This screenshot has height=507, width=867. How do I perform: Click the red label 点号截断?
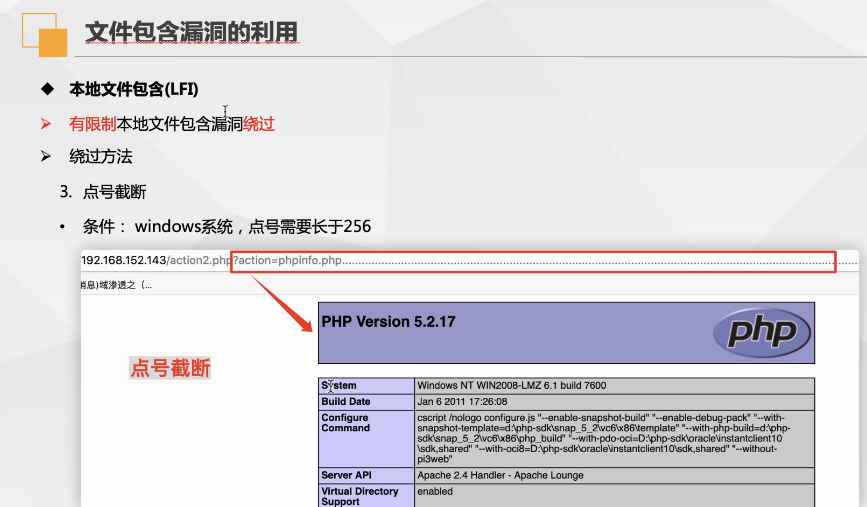[170, 368]
